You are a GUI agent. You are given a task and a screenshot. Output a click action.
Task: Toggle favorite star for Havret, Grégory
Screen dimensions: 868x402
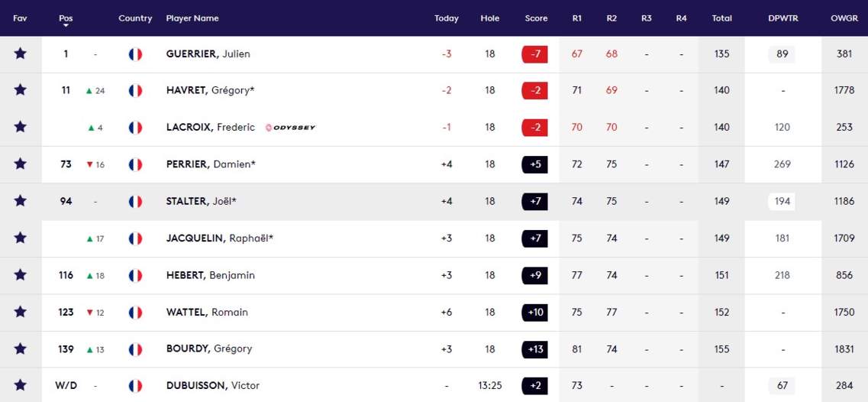(x=21, y=90)
